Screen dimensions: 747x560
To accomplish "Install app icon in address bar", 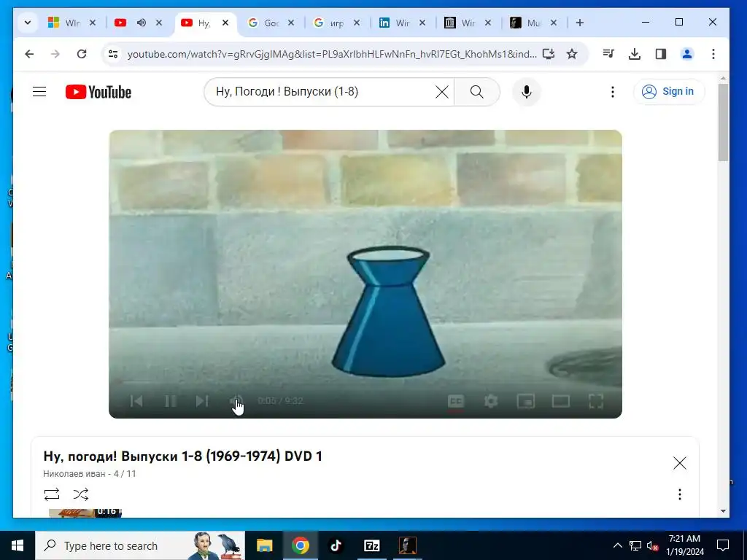I will pyautogui.click(x=549, y=54).
